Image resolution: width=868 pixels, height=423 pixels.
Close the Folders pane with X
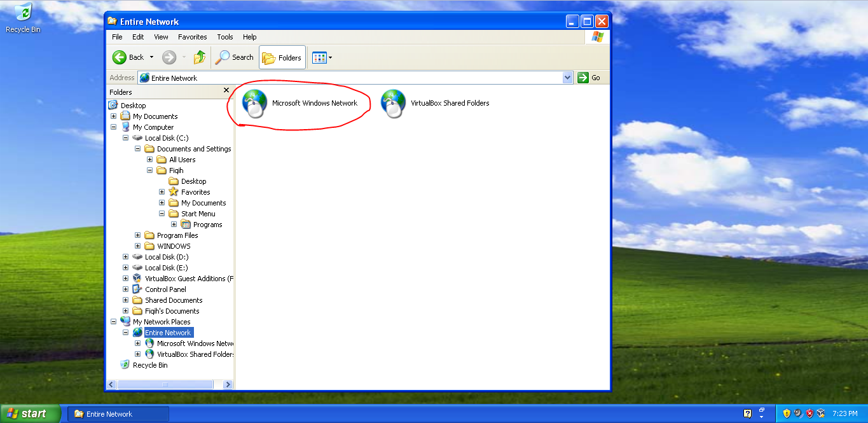[226, 91]
